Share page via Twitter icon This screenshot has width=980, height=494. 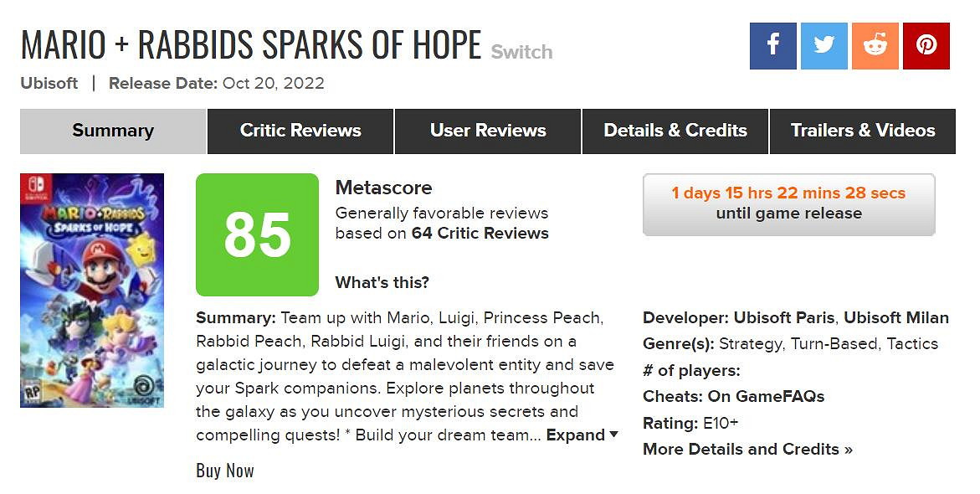(824, 46)
